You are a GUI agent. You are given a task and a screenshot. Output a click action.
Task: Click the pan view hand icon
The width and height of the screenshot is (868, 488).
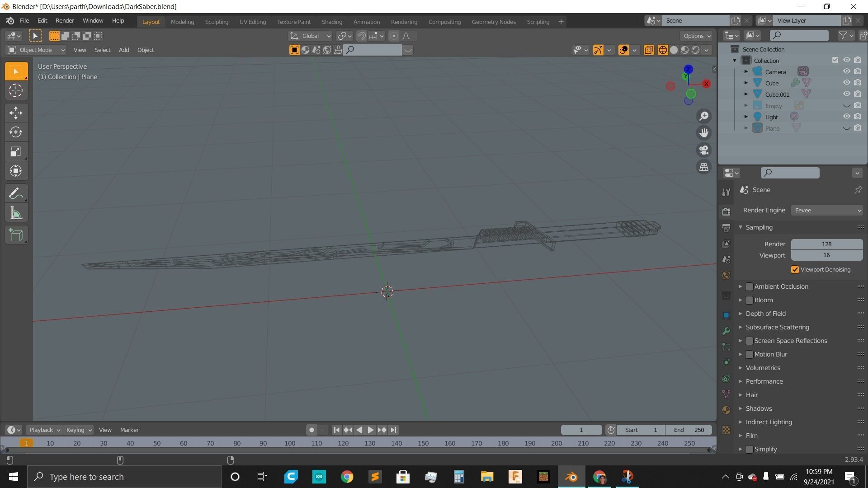[704, 133]
